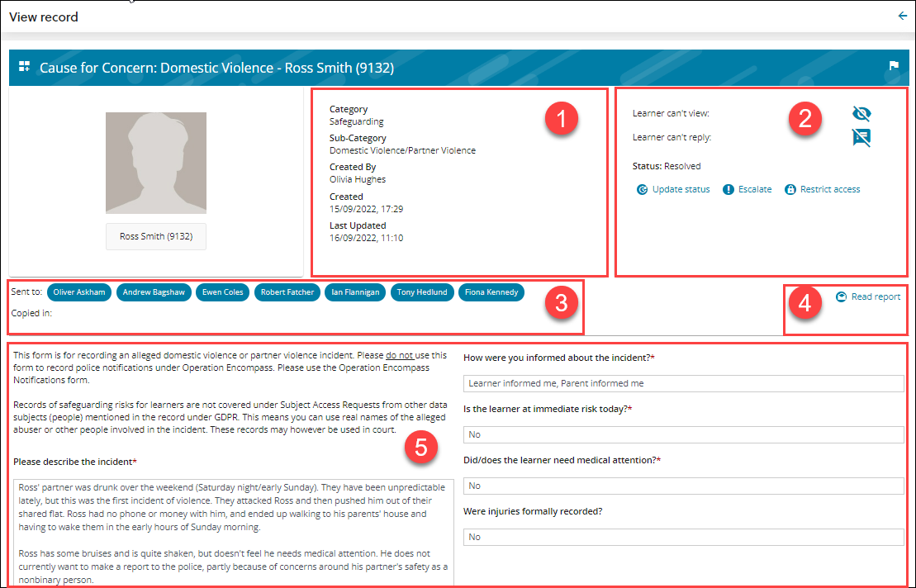Click the learner profile photo placeholder

click(156, 163)
